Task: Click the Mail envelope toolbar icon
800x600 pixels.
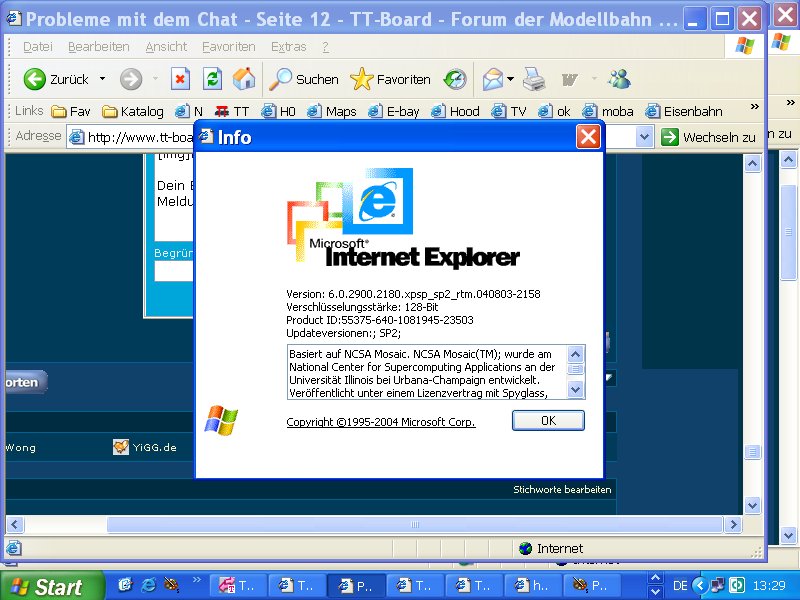Action: coord(492,79)
